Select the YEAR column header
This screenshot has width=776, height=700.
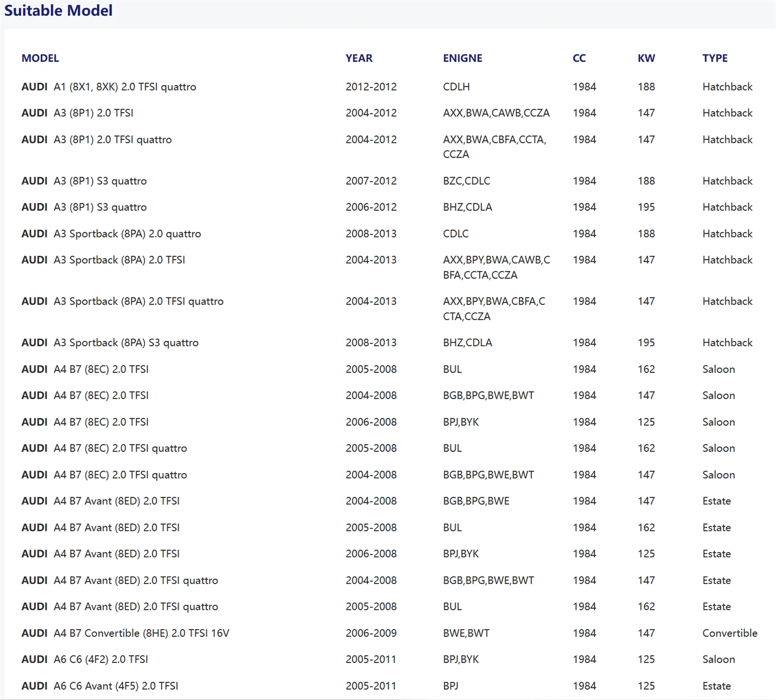click(x=359, y=58)
